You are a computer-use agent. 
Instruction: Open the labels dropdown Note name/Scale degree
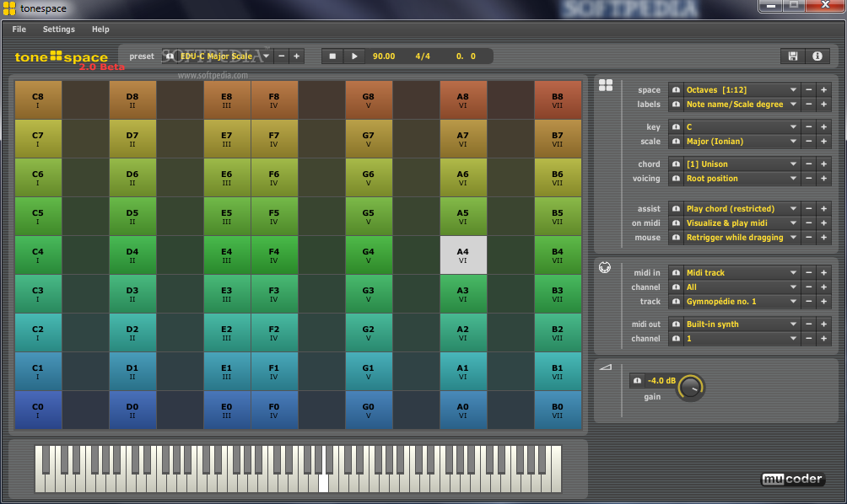tap(741, 105)
